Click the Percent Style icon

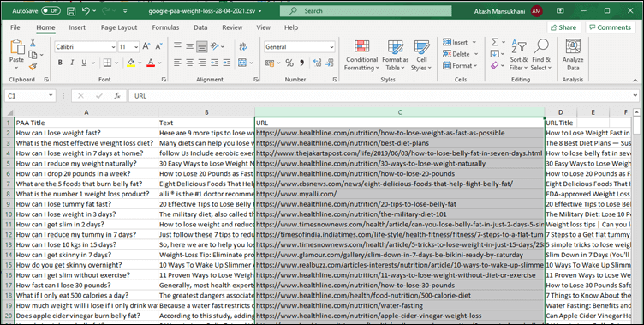289,63
